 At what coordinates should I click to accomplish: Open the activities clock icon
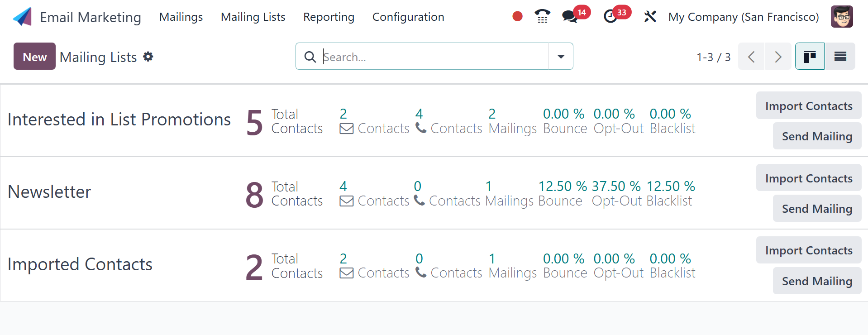[x=610, y=17]
